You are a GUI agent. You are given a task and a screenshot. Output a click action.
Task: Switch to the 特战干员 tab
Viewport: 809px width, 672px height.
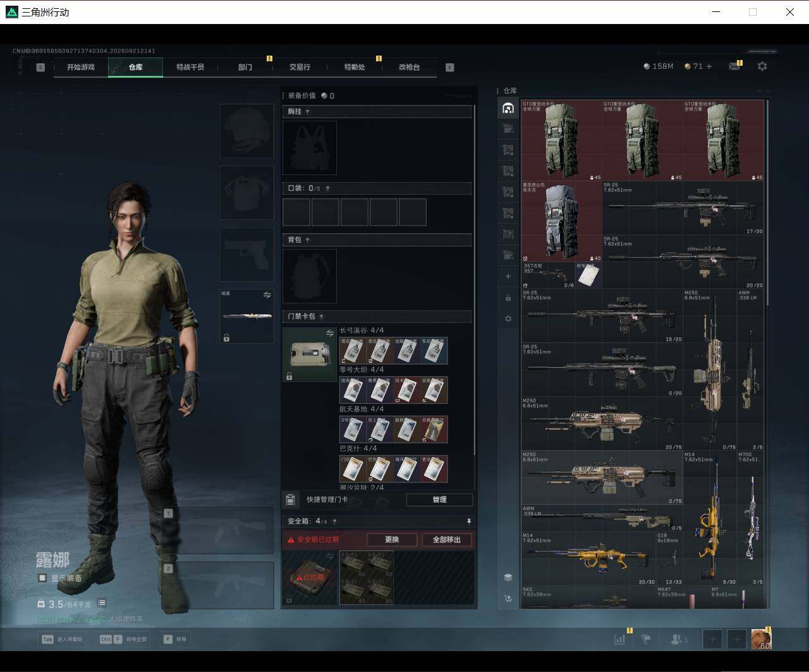point(190,67)
